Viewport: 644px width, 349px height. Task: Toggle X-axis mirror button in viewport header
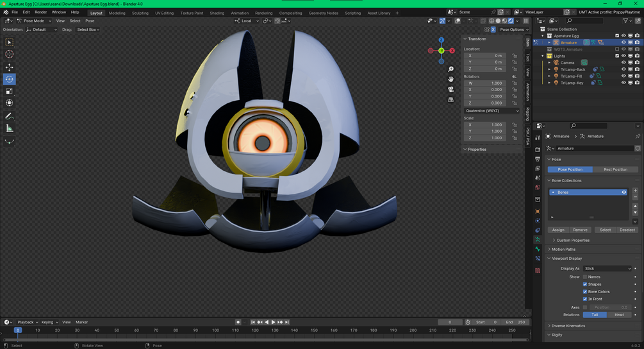(x=493, y=30)
